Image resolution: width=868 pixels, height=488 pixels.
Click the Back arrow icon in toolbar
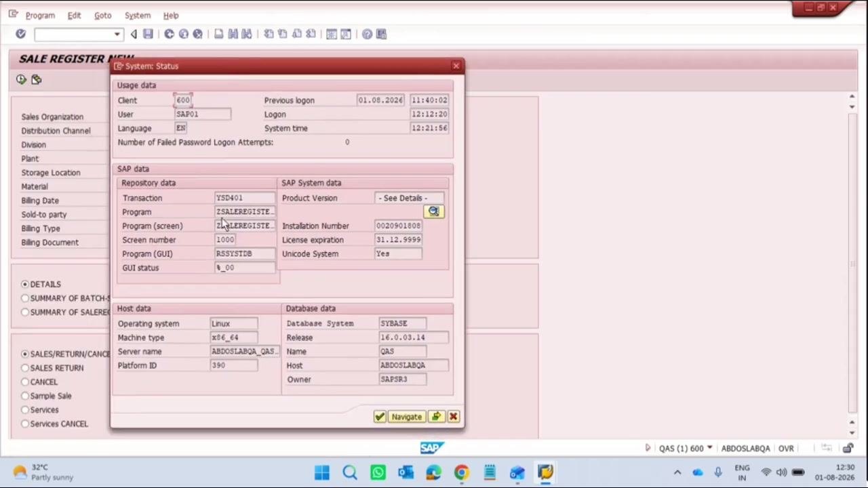(134, 34)
